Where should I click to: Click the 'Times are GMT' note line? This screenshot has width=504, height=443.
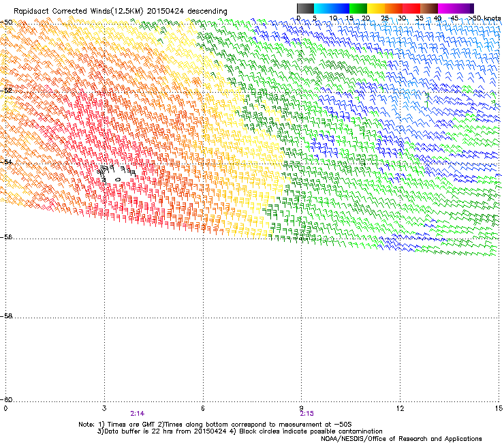215,425
